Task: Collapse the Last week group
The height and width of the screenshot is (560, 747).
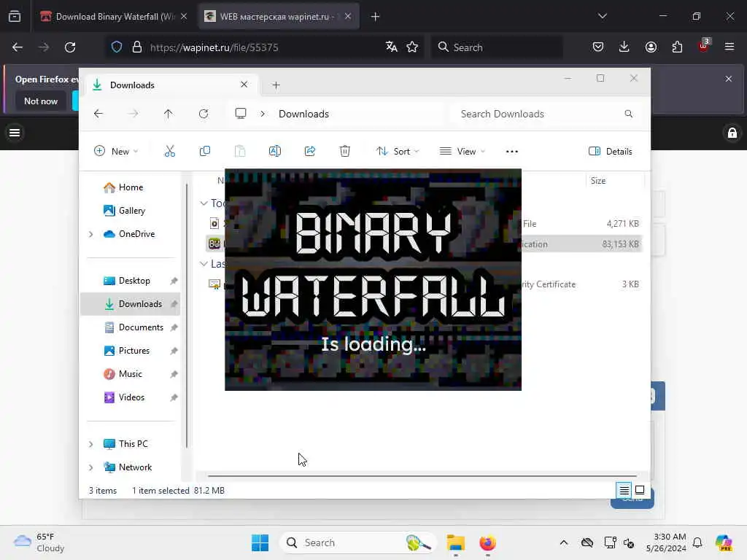Action: (x=204, y=264)
